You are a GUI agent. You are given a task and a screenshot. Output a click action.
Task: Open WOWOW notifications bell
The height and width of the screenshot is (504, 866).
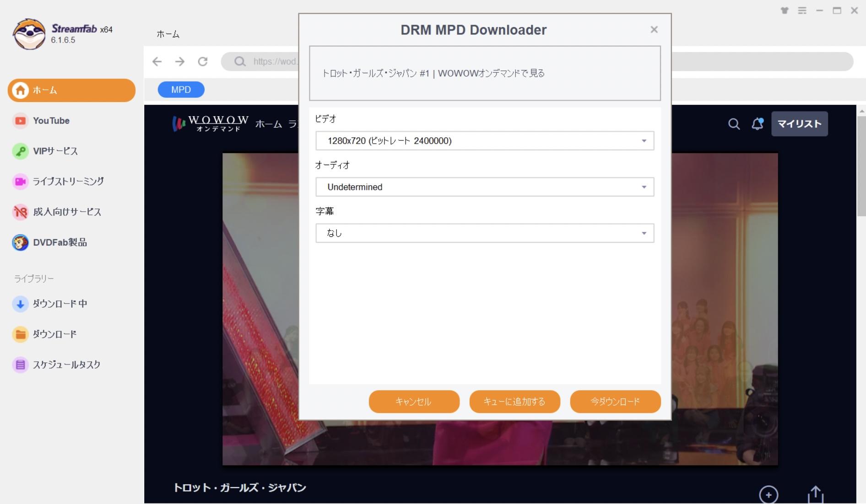click(x=758, y=123)
